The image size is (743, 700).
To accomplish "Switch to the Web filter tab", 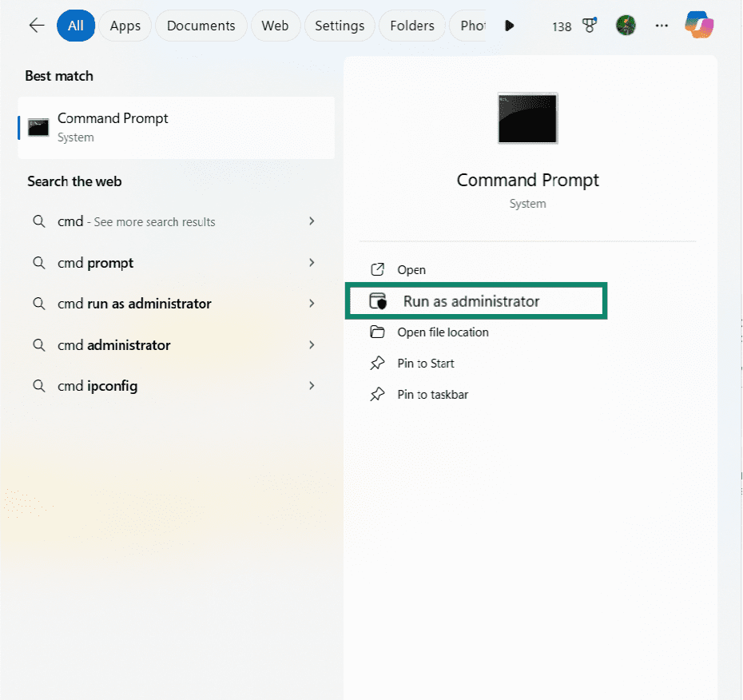I will click(275, 26).
